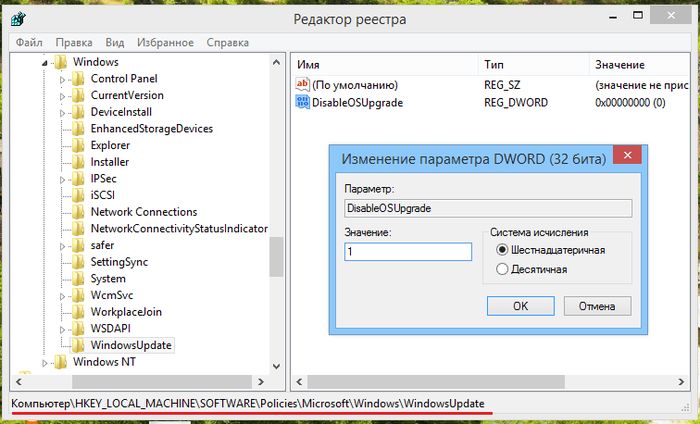
Task: Click the safer folder icon
Action: (78, 245)
